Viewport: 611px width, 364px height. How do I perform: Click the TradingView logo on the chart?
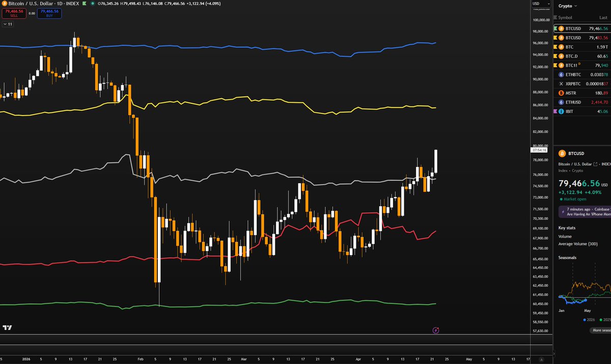tap(8, 328)
